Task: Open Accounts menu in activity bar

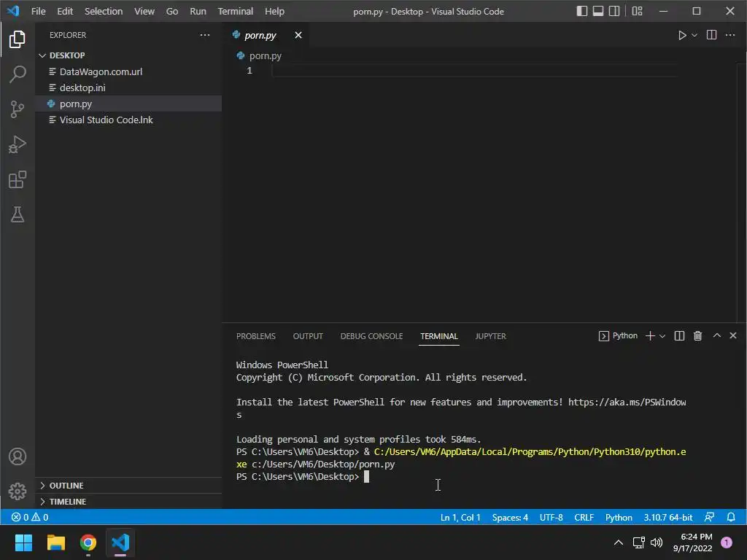Action: (x=18, y=456)
